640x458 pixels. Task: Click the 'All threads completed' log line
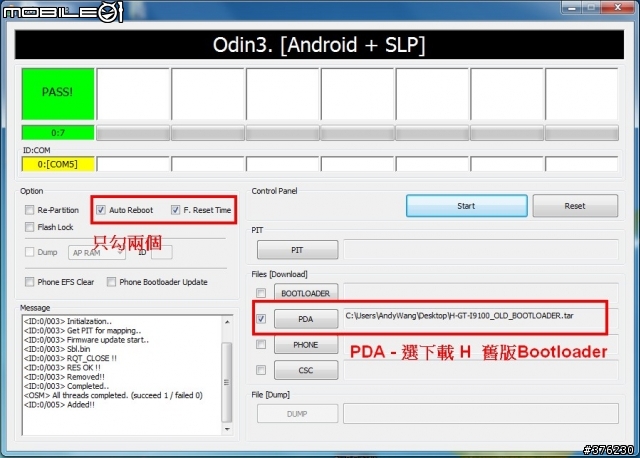pyautogui.click(x=113, y=395)
